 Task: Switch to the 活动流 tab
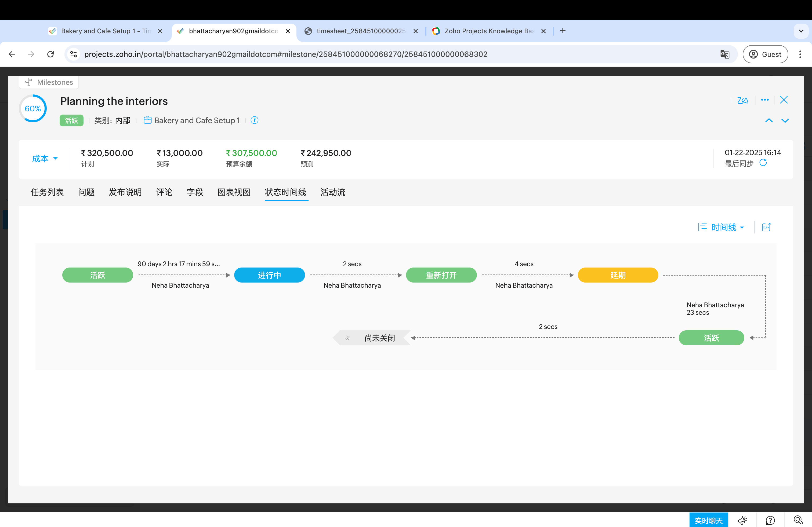(333, 192)
